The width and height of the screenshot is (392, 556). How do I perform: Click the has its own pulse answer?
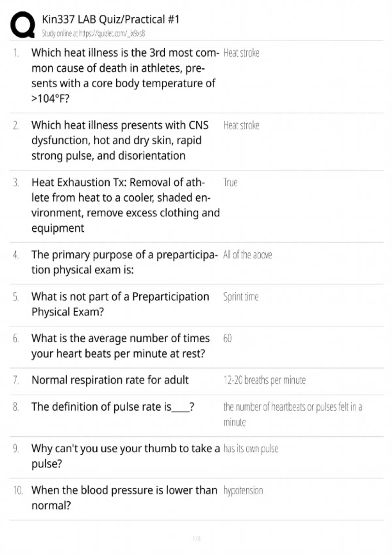(x=251, y=448)
